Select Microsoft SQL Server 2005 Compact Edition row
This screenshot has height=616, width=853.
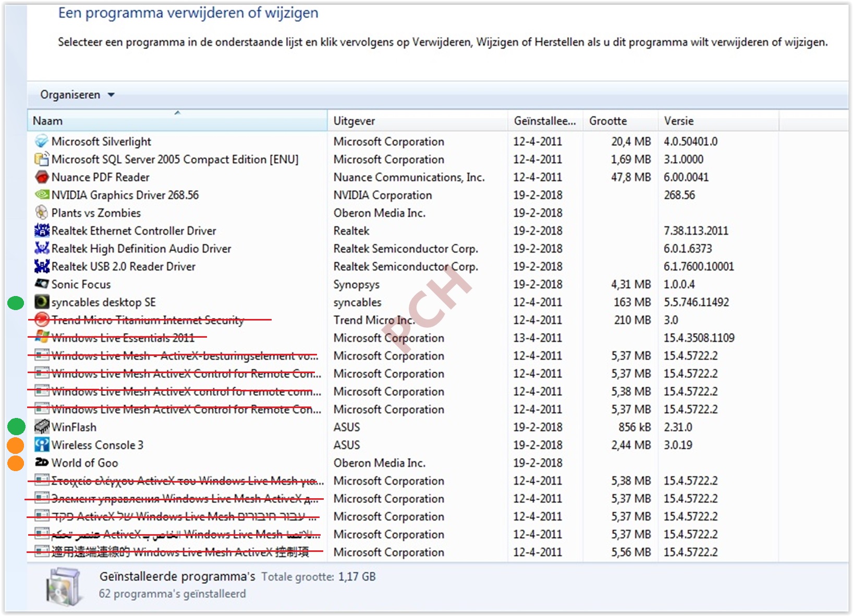(438, 159)
